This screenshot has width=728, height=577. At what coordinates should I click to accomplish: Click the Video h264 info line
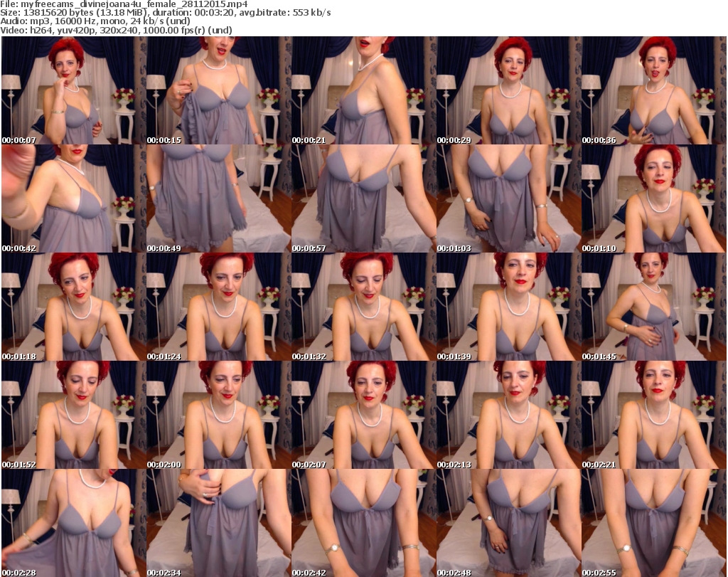116,30
